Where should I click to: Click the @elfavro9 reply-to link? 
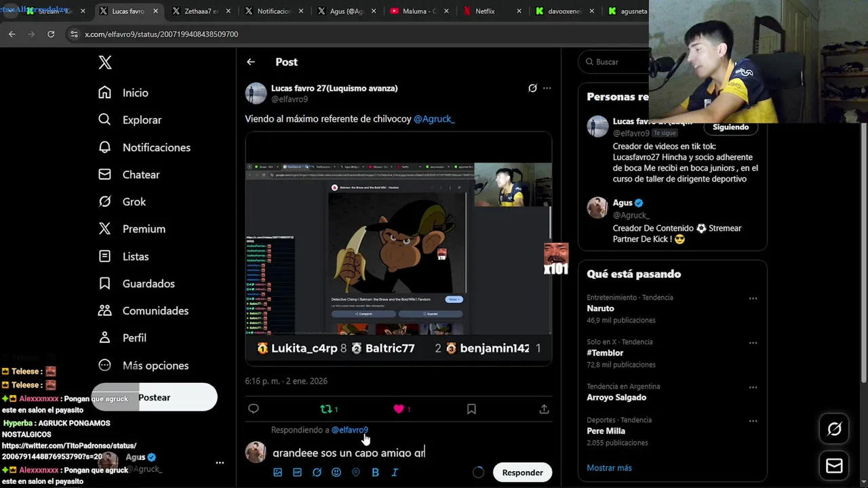(x=350, y=430)
